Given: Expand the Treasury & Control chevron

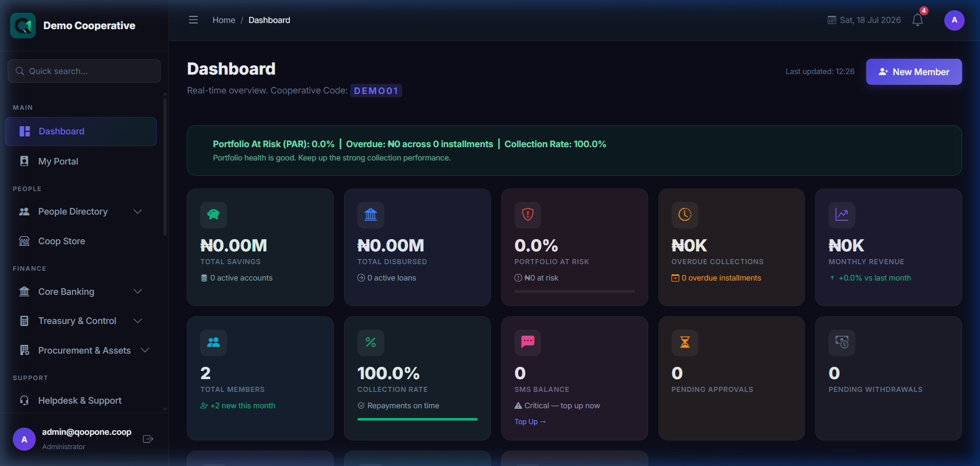Looking at the screenshot, I should pos(137,321).
